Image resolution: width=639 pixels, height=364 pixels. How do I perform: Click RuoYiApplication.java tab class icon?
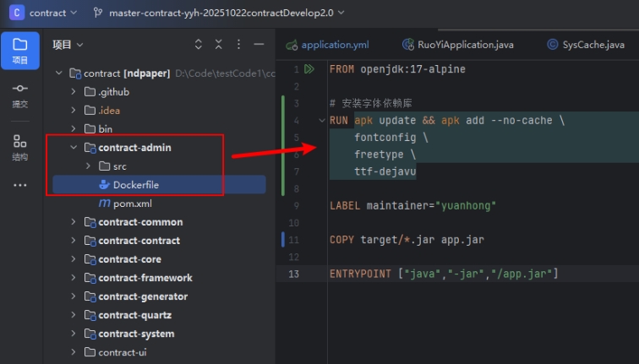408,45
